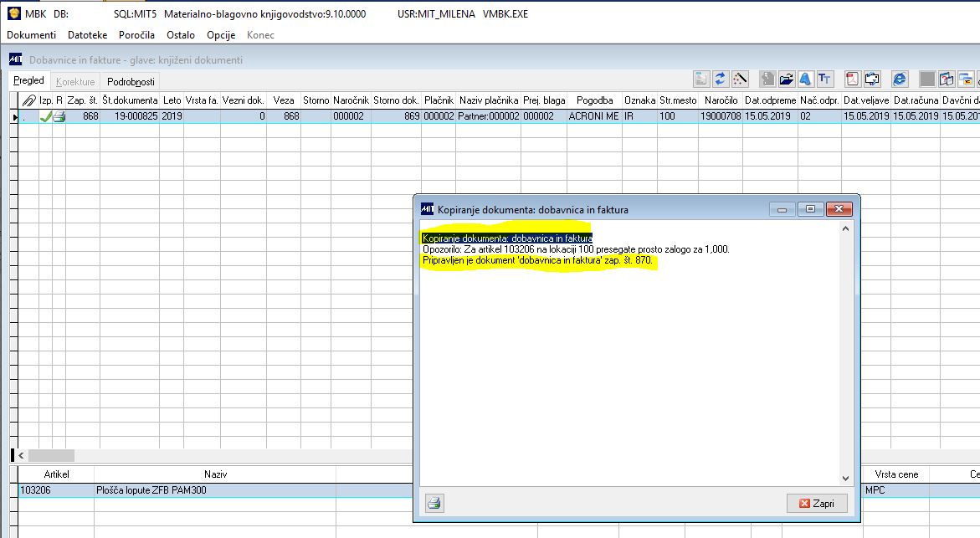Viewport: 980px width, 538px height.
Task: Open the Dokumenti menu
Action: coord(31,35)
